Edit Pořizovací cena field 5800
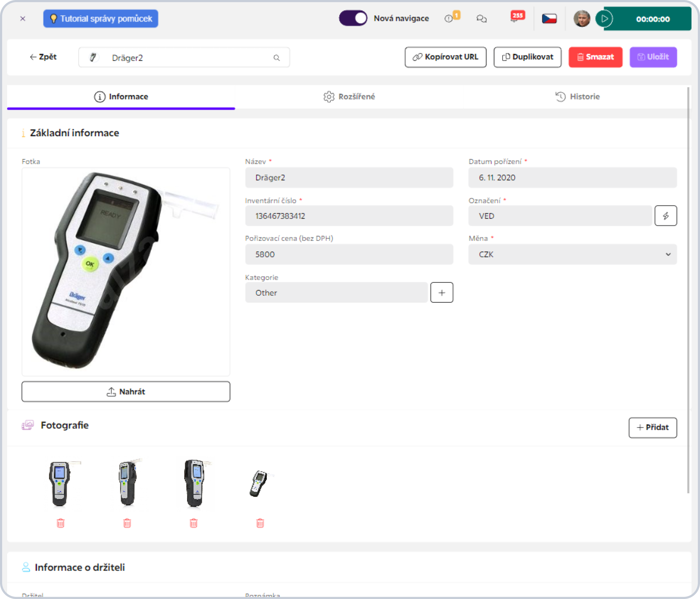The height and width of the screenshot is (599, 700). pyautogui.click(x=349, y=254)
